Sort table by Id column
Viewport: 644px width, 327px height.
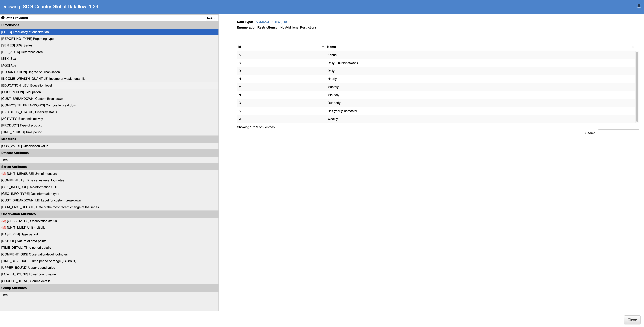coord(281,47)
